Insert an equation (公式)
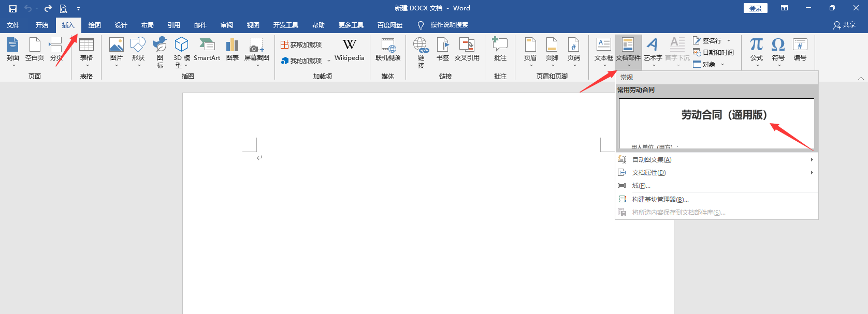868x314 pixels. tap(757, 52)
